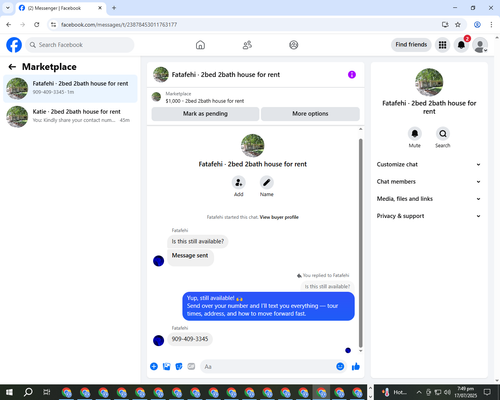
Task: Show hidden system tray icons
Action: (x=419, y=392)
